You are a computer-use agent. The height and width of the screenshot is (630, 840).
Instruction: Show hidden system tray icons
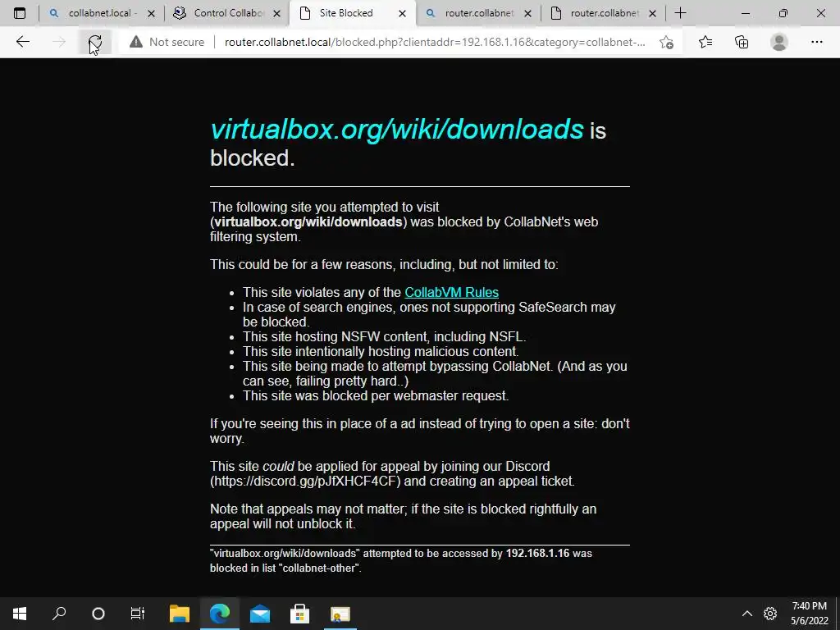[x=746, y=614]
